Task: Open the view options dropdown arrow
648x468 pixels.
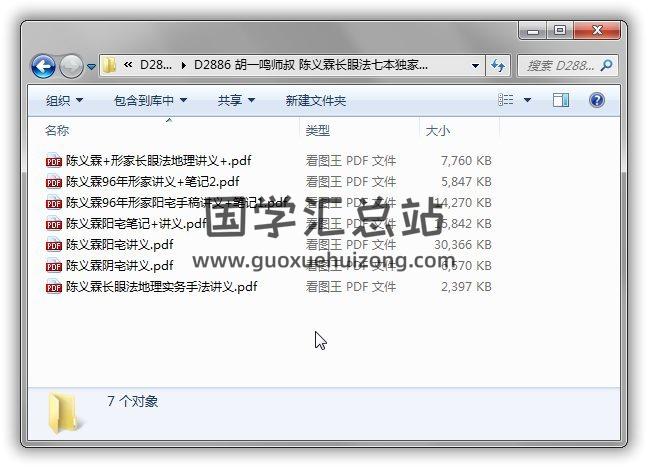Action: [x=527, y=100]
